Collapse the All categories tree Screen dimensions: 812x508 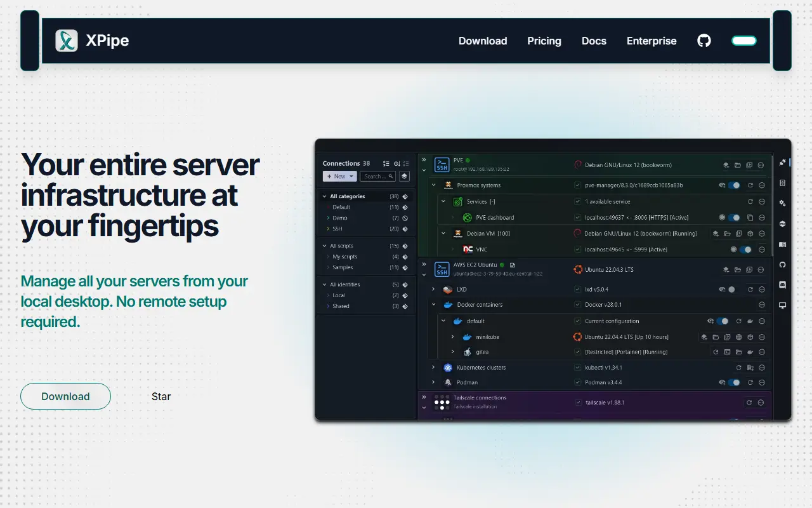(x=325, y=197)
